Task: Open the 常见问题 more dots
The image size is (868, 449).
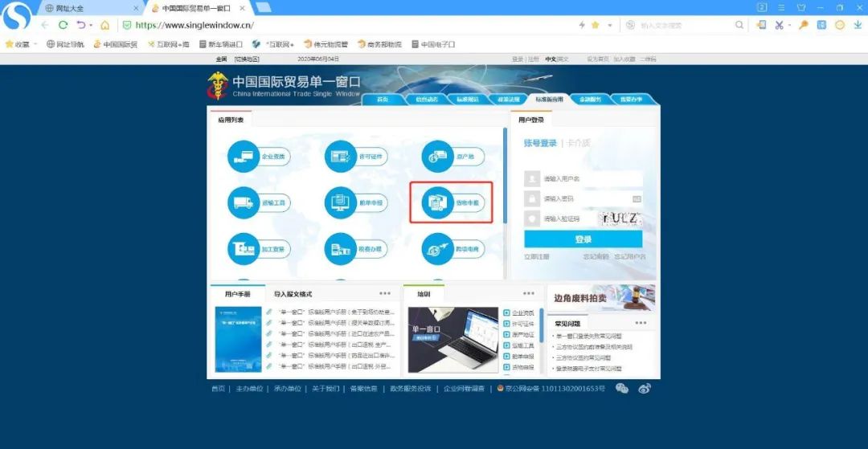Action: coord(641,323)
